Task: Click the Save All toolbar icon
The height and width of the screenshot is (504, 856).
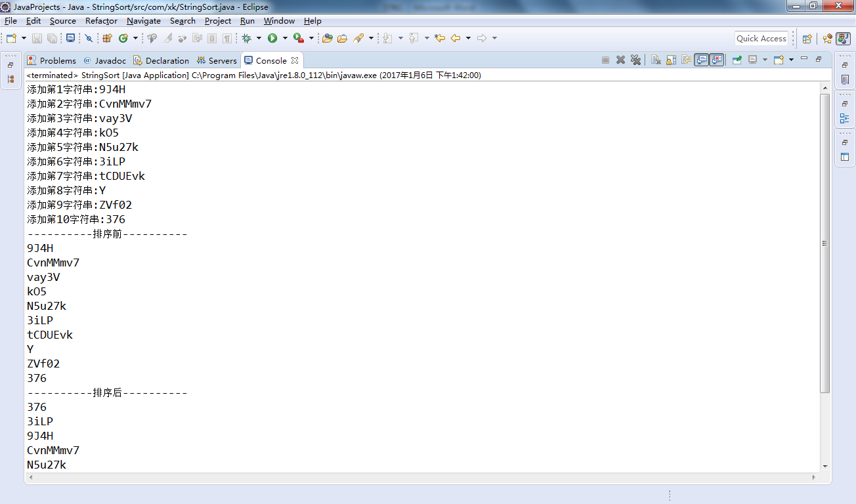Action: [x=52, y=38]
